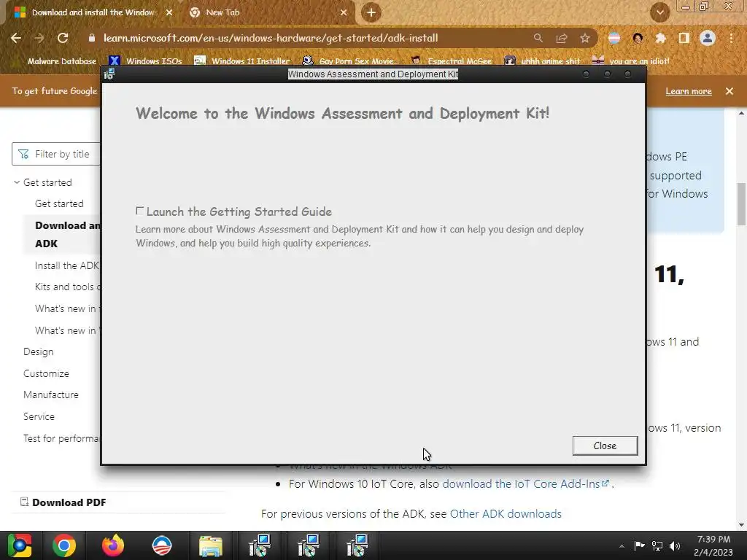Open the Espectral McGee bookmark
Image resolution: width=747 pixels, height=560 pixels.
pyautogui.click(x=451, y=61)
